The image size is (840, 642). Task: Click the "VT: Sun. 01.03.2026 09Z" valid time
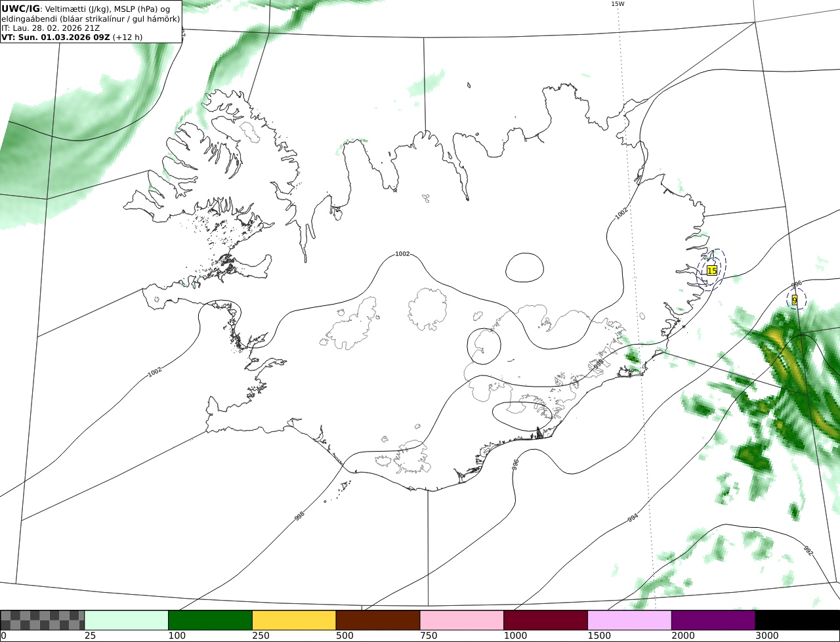pyautogui.click(x=56, y=37)
